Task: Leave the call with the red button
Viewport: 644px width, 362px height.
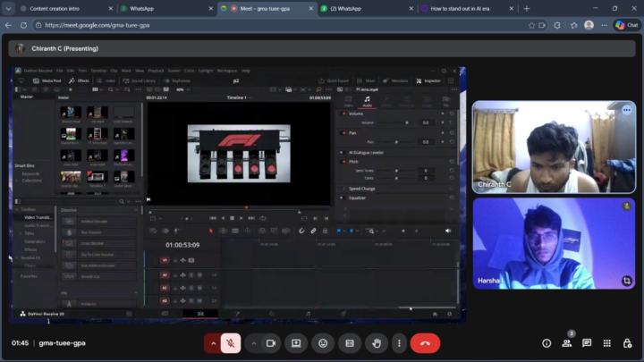Action: click(x=426, y=343)
